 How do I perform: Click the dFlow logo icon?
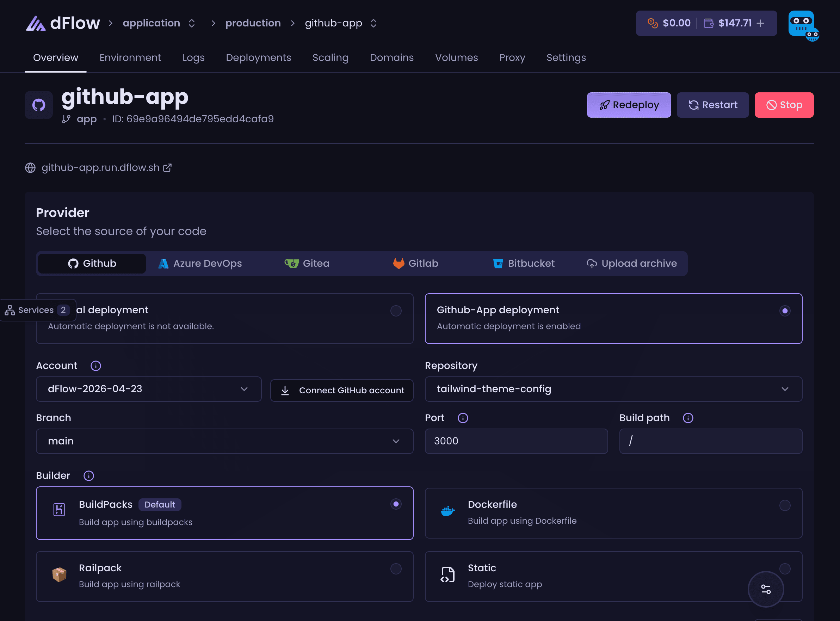pos(36,23)
